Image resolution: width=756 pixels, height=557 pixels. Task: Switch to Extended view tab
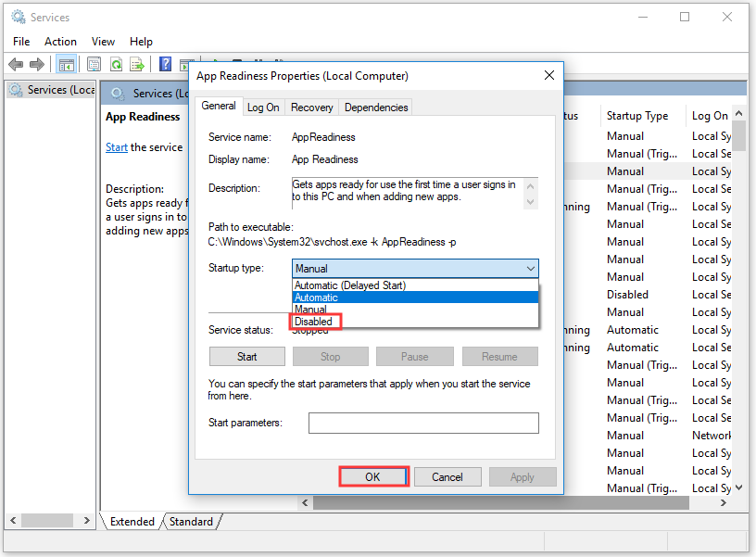tap(132, 522)
